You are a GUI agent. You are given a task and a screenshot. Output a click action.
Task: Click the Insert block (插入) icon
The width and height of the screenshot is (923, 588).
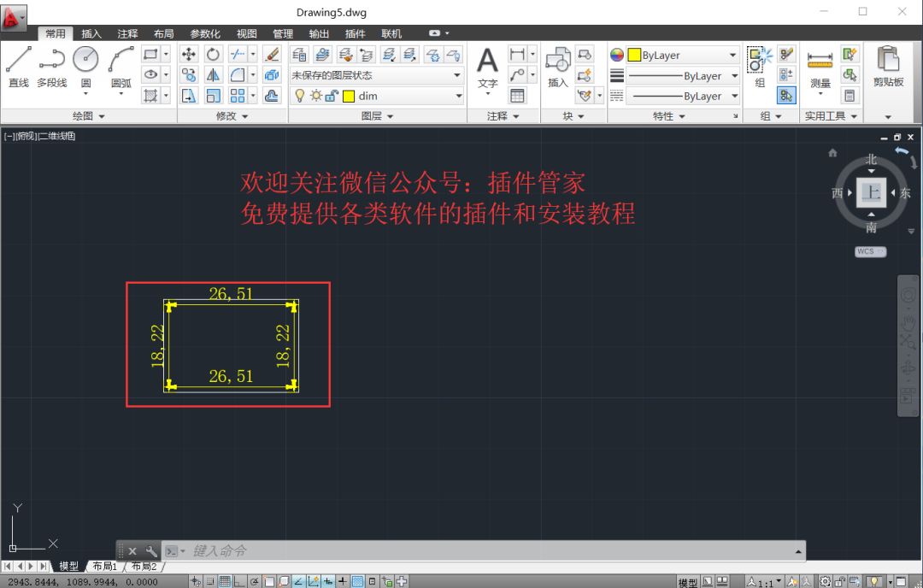(x=557, y=68)
